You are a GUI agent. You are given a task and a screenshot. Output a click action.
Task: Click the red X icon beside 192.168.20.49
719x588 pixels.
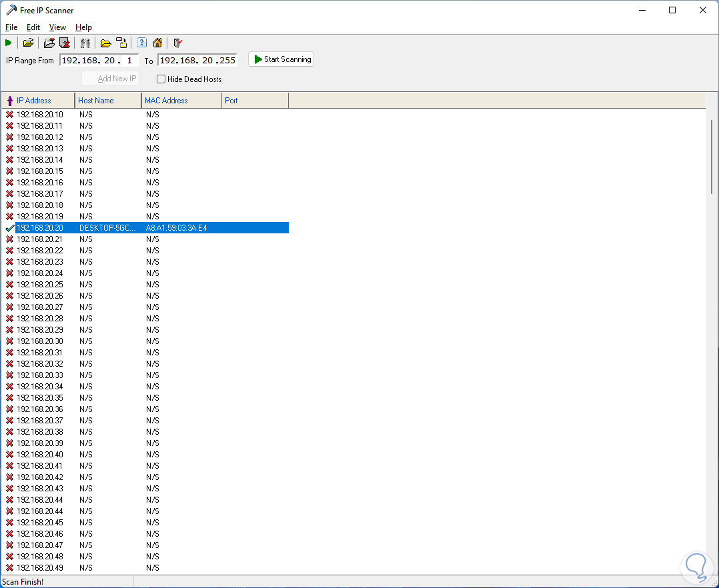pyautogui.click(x=9, y=568)
